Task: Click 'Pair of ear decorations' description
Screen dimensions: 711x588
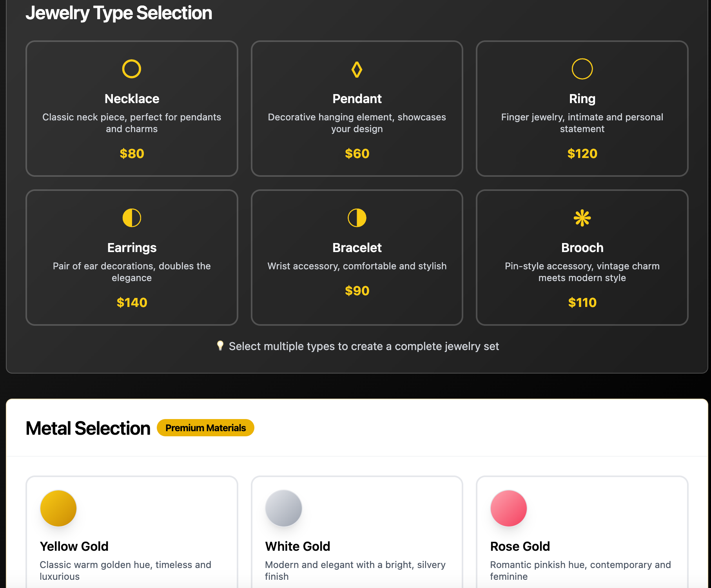Action: (132, 272)
